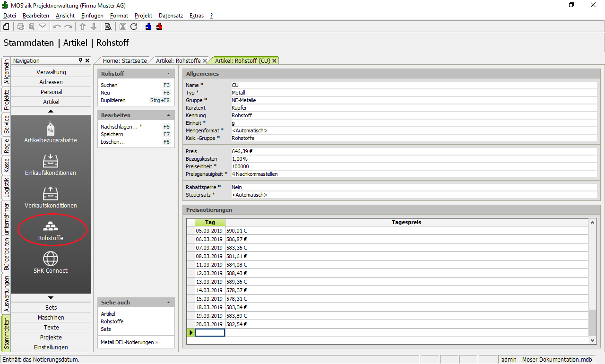Click Speichern under Bearbeiten
The width and height of the screenshot is (605, 364).
tap(112, 134)
